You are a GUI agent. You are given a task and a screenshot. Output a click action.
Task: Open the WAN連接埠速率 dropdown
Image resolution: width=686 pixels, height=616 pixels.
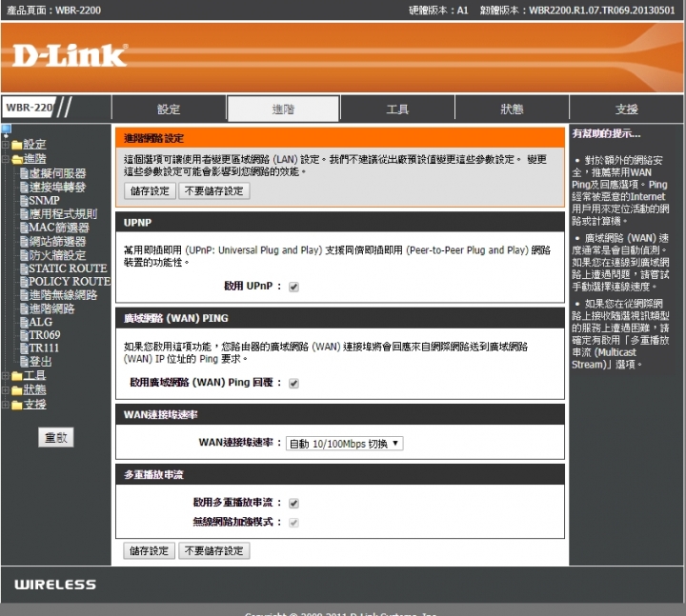[344, 444]
